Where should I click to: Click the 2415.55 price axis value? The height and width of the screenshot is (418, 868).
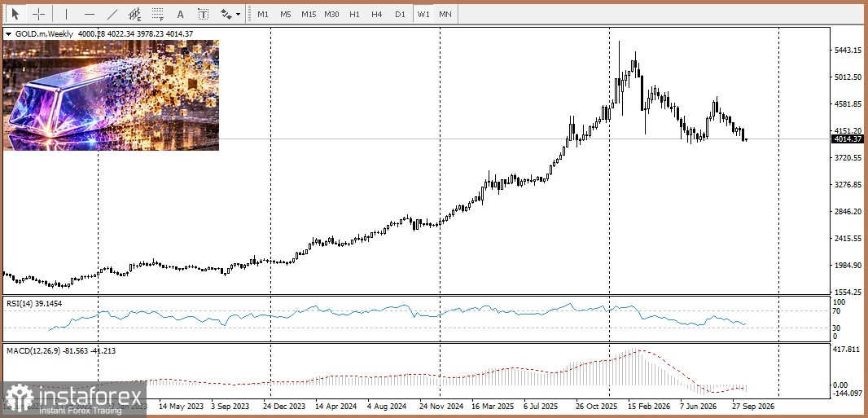tap(848, 238)
